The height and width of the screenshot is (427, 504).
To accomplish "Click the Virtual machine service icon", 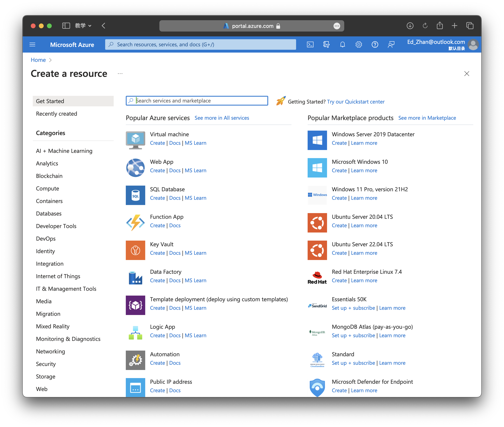I will click(135, 140).
